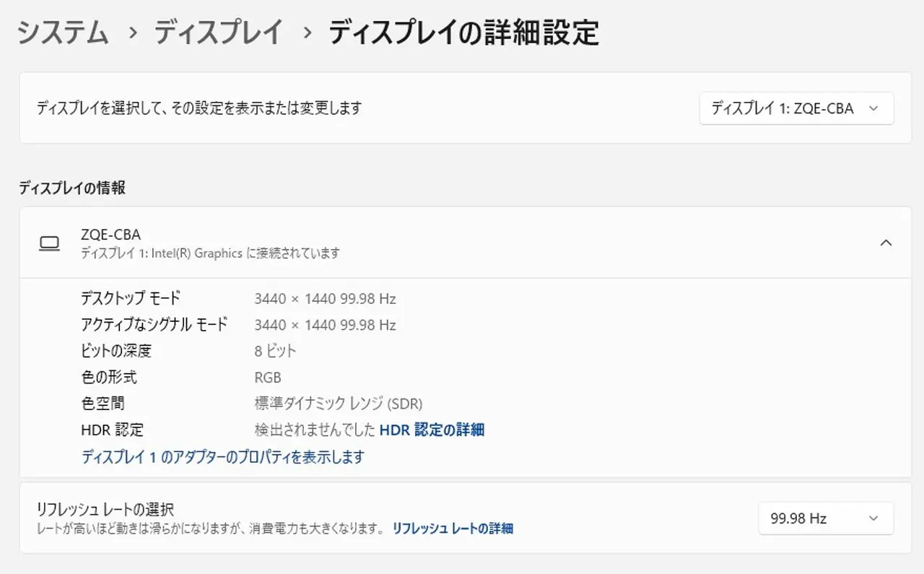Click the リフレッシュ レートの選択 label
The height and width of the screenshot is (574, 924).
tap(105, 510)
